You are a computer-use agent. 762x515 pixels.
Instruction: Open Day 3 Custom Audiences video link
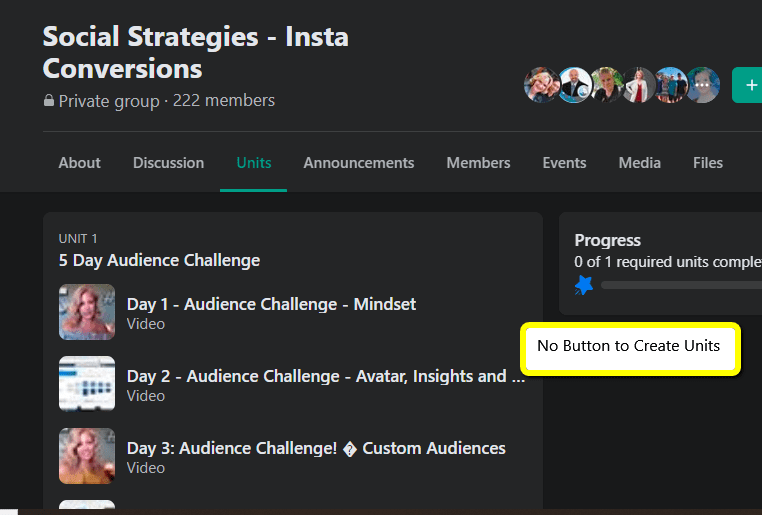316,448
